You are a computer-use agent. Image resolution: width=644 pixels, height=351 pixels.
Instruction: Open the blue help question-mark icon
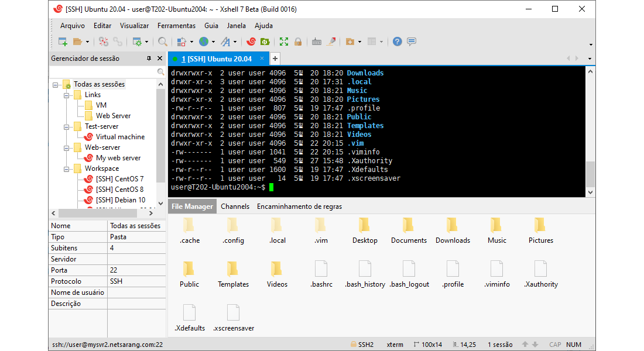(397, 42)
